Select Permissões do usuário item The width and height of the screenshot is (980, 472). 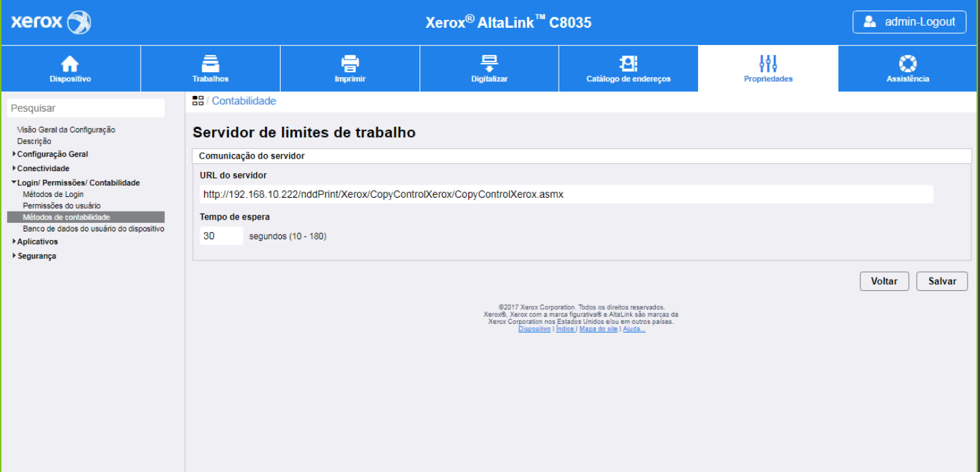point(61,206)
